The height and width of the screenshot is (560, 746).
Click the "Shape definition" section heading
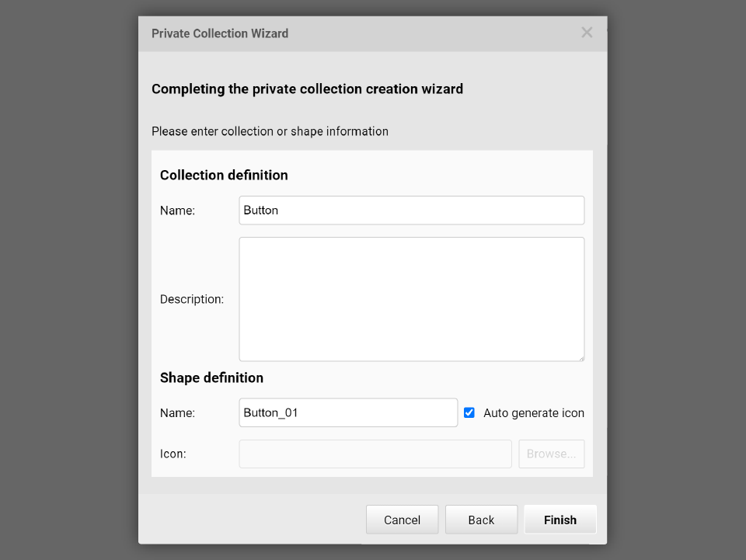pyautogui.click(x=211, y=378)
